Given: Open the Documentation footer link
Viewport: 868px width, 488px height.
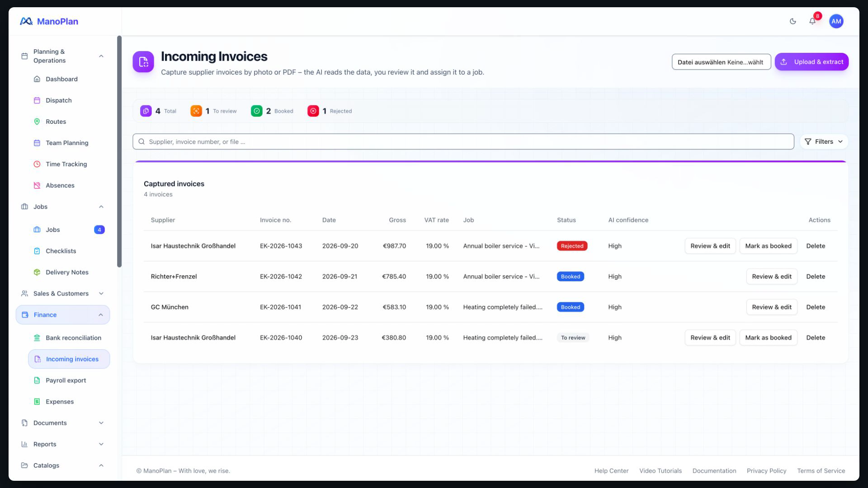Looking at the screenshot, I should pyautogui.click(x=714, y=471).
